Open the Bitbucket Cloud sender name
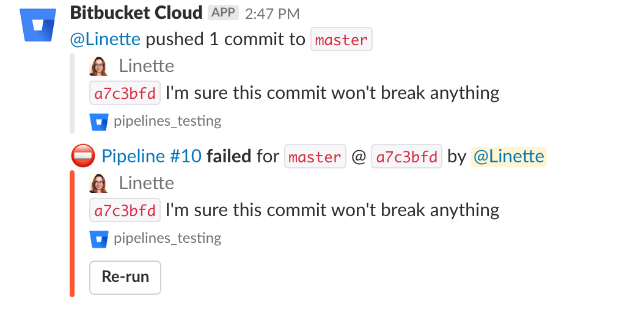The width and height of the screenshot is (644, 310). pyautogui.click(x=136, y=13)
